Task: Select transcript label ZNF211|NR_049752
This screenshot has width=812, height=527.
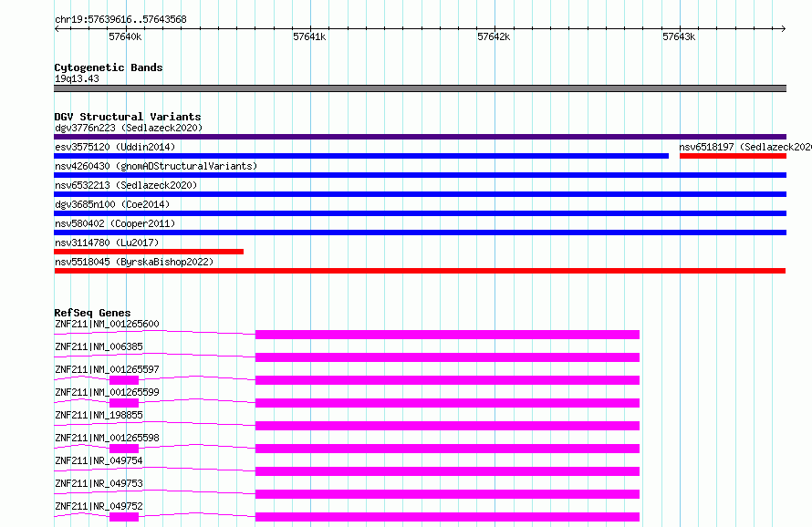Action: (x=99, y=506)
